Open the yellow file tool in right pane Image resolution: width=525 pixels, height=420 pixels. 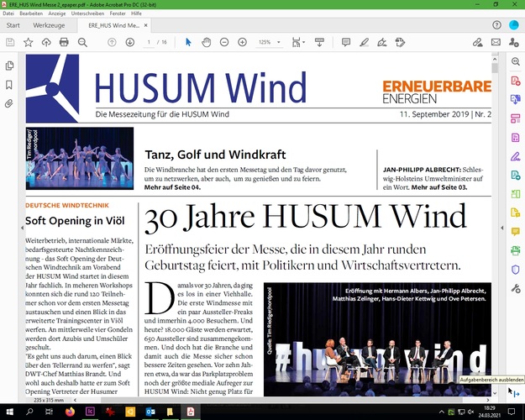pos(516,213)
